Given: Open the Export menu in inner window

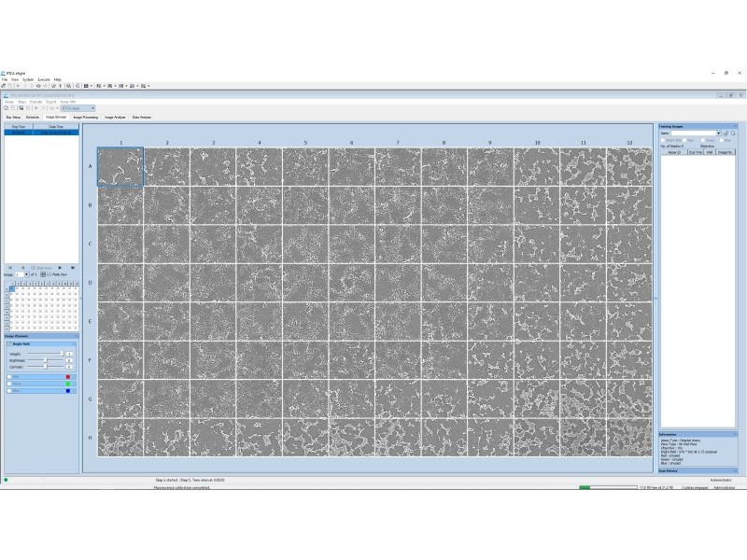Looking at the screenshot, I should tap(51, 102).
